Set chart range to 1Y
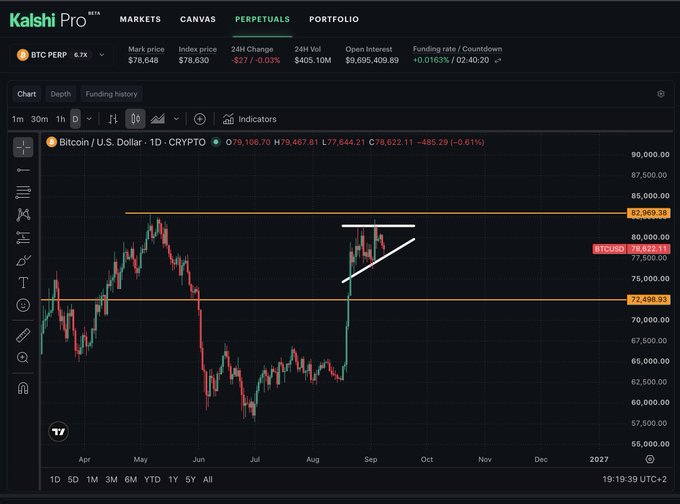 tap(173, 479)
